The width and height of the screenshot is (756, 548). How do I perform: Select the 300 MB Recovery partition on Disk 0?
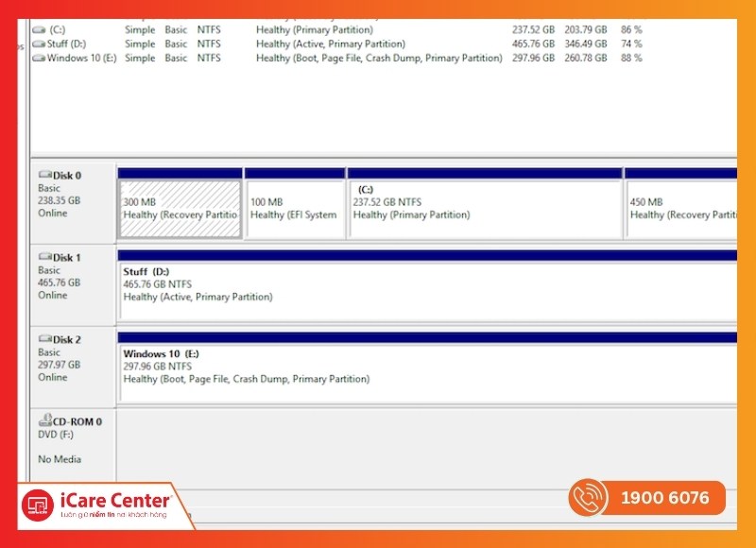click(x=180, y=209)
